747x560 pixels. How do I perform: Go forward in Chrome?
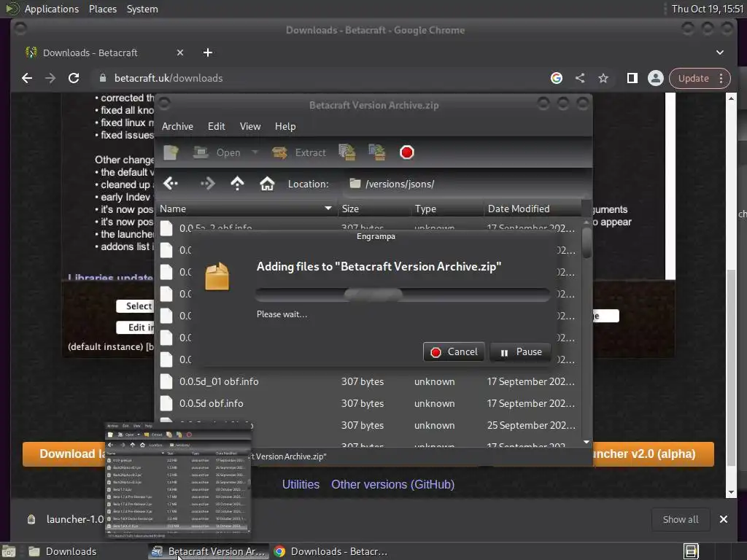(x=50, y=78)
